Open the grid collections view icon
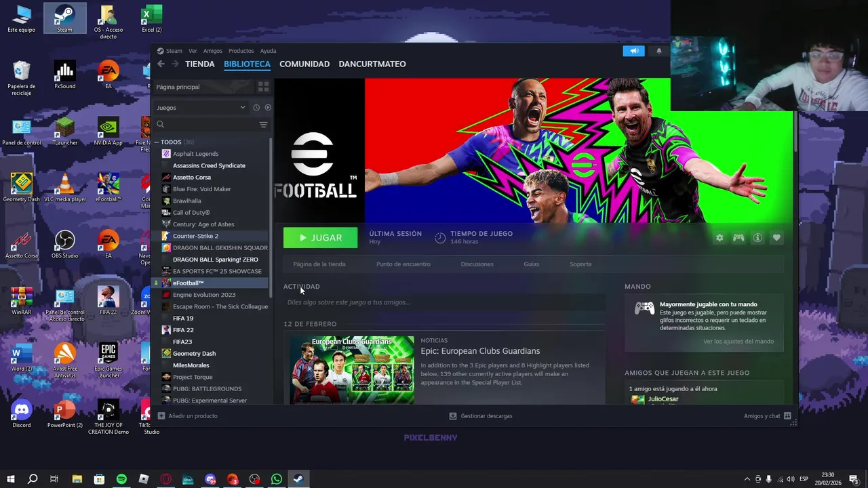 click(x=263, y=87)
